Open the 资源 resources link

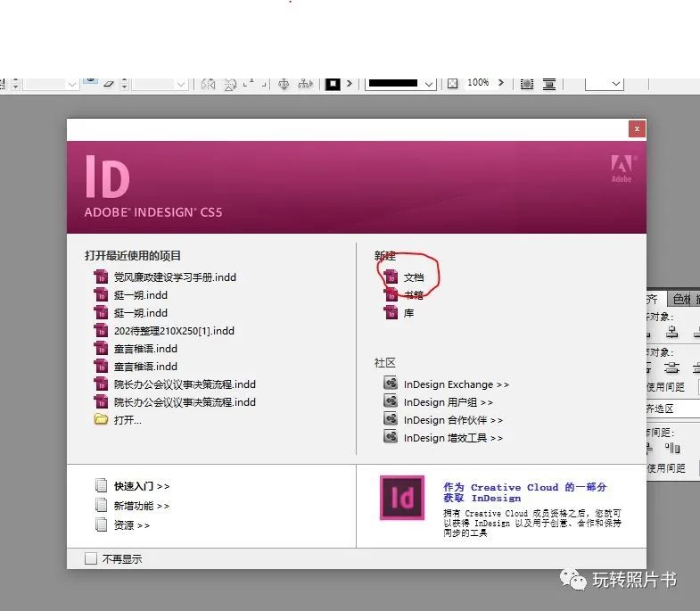(x=131, y=525)
